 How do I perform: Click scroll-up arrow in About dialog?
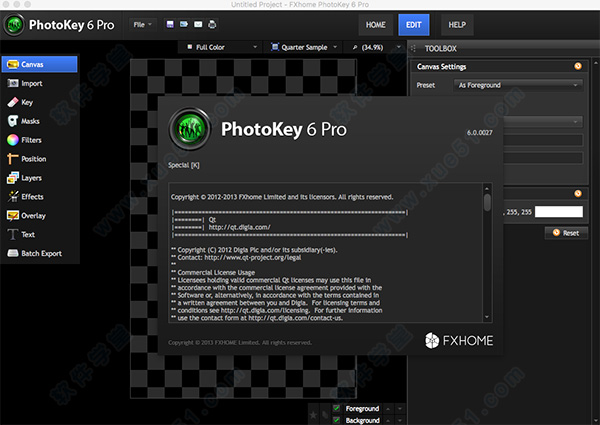pos(487,188)
